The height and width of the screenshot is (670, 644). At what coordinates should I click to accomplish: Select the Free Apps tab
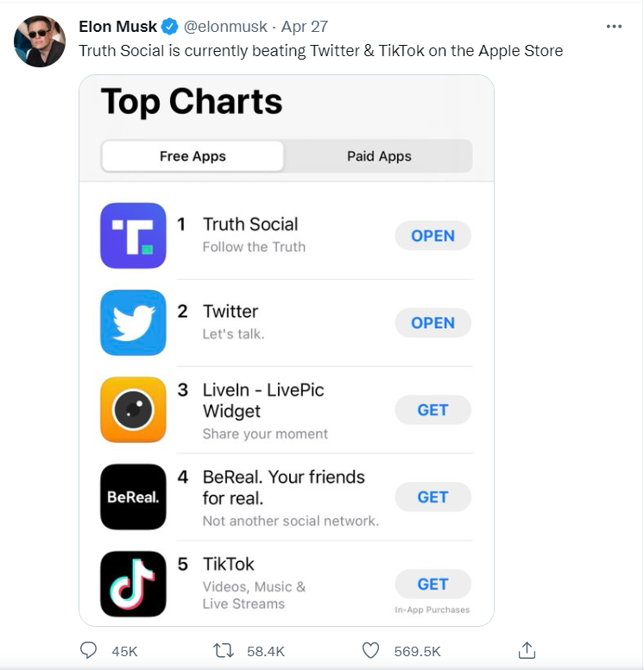193,156
